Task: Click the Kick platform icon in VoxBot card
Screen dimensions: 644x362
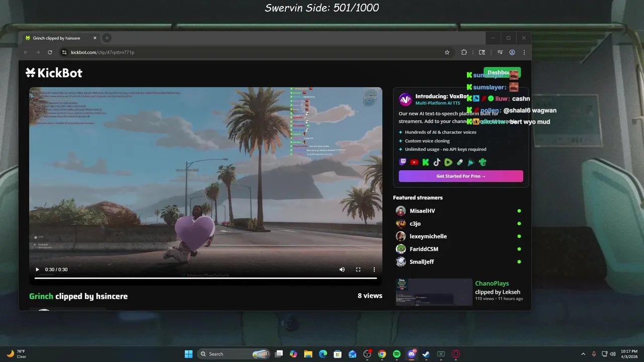Action: (x=426, y=162)
